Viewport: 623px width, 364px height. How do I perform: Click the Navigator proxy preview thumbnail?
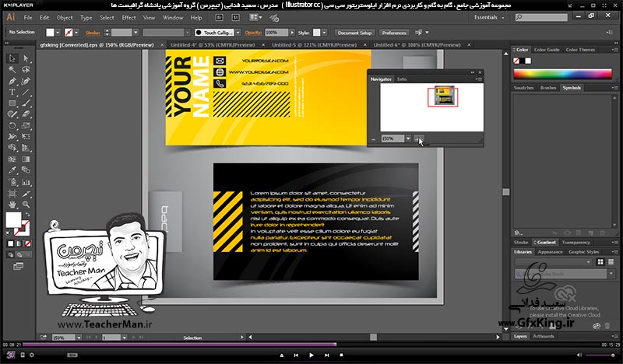(x=431, y=107)
